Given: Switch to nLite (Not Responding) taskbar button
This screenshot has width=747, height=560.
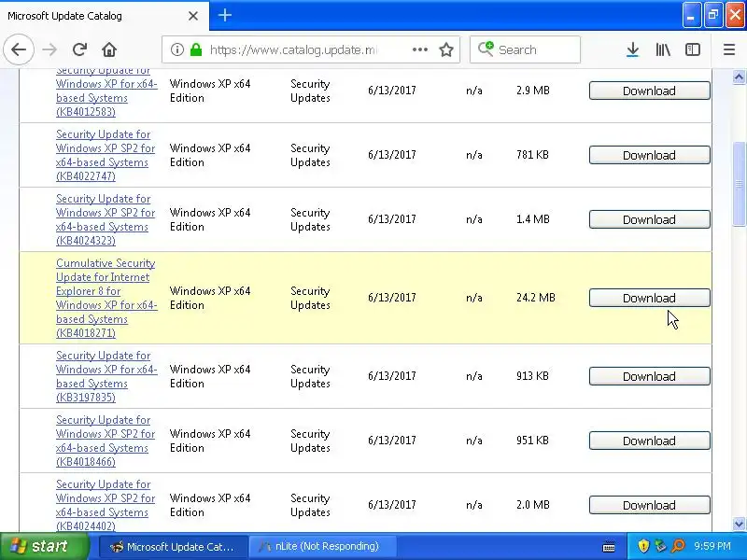Looking at the screenshot, I should (322, 546).
